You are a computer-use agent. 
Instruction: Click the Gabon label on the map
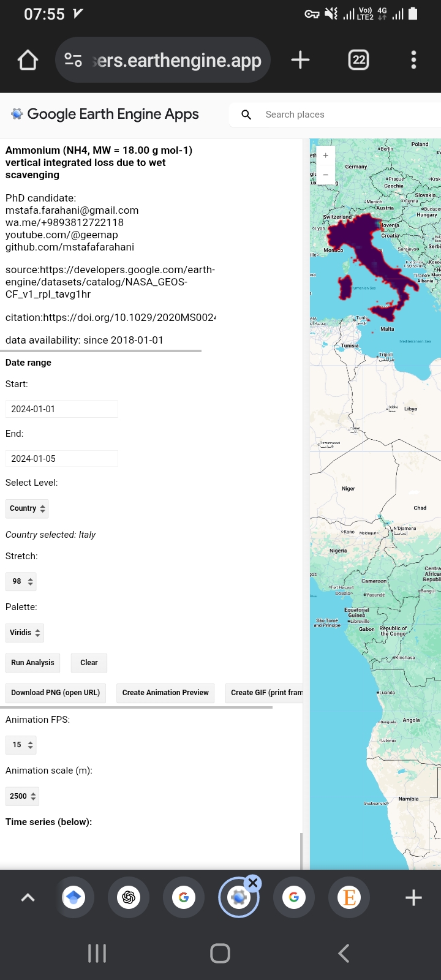coord(367,629)
